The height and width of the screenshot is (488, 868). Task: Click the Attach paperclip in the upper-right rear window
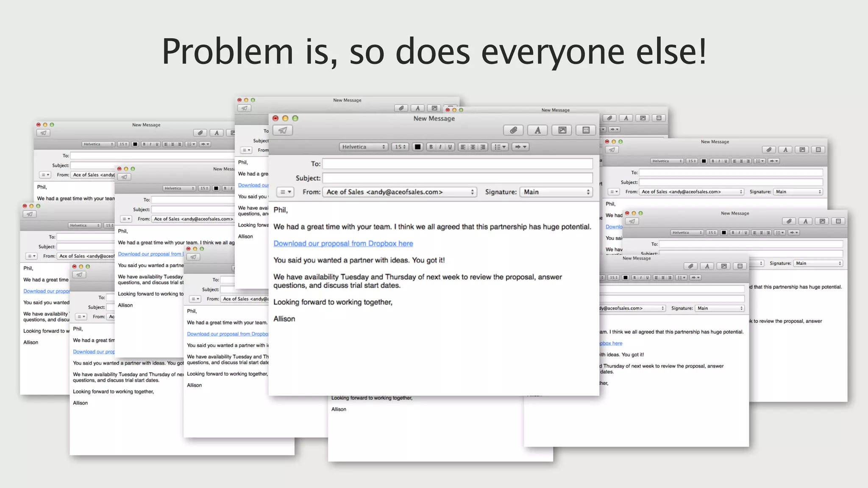coord(769,150)
